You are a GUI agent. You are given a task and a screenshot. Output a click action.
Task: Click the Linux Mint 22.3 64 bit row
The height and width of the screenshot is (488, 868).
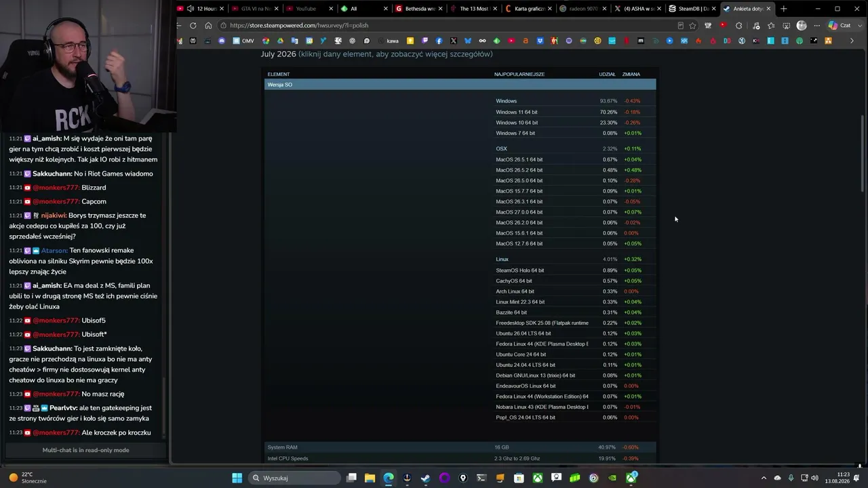coord(575,302)
